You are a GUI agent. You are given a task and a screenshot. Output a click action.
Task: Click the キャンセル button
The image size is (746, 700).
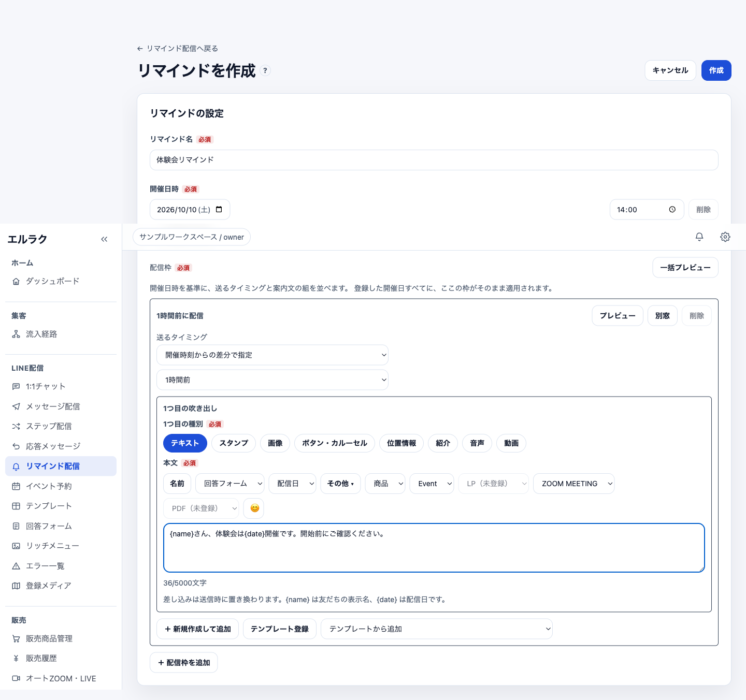(670, 70)
